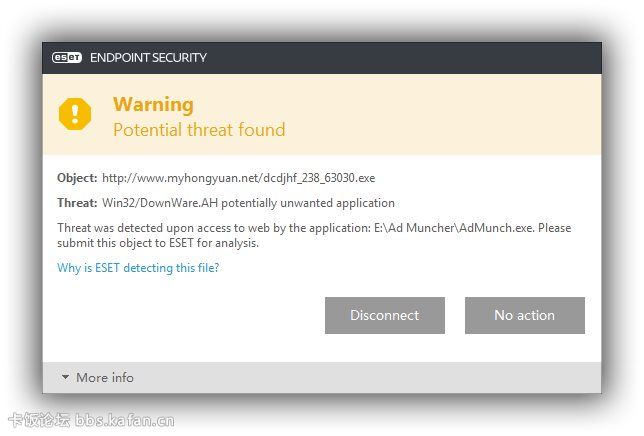Click the ESET logo in title bar
The image size is (644, 436).
click(x=68, y=58)
